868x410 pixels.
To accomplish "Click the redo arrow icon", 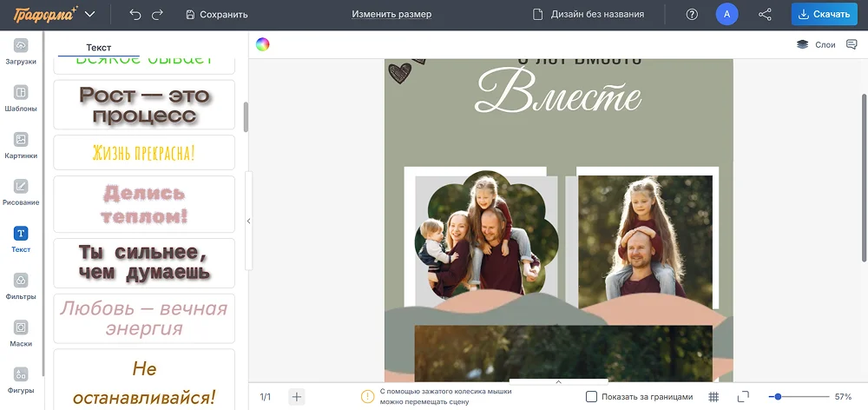I will click(x=158, y=15).
